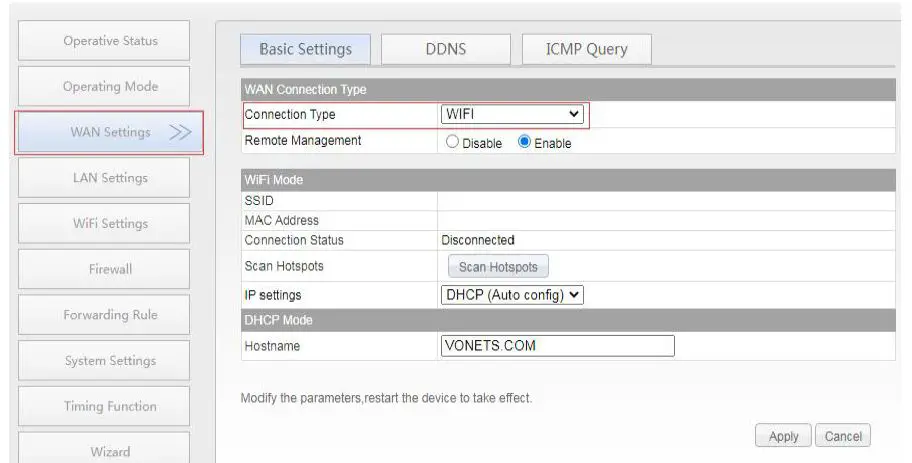The image size is (912, 463).
Task: Open Operating Mode in the sidebar
Action: click(110, 87)
